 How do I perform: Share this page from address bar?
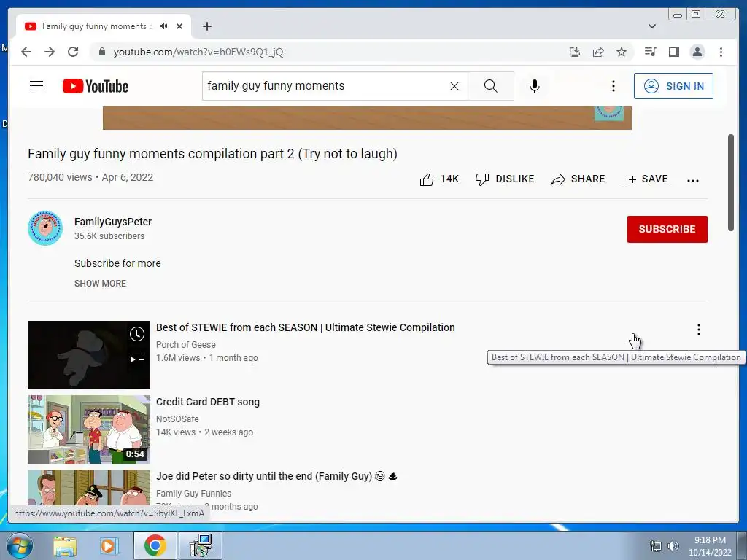[598, 52]
